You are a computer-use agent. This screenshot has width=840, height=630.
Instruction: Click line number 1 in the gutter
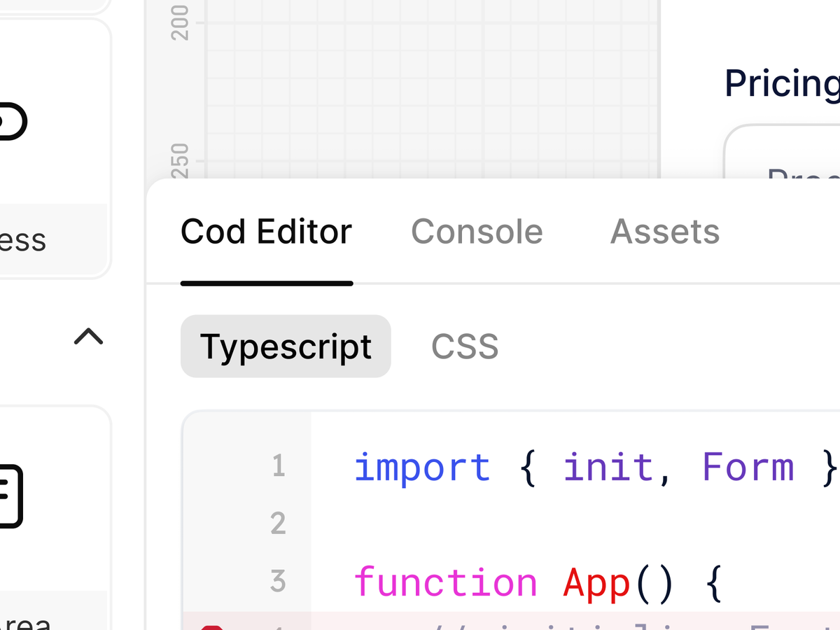click(x=279, y=466)
